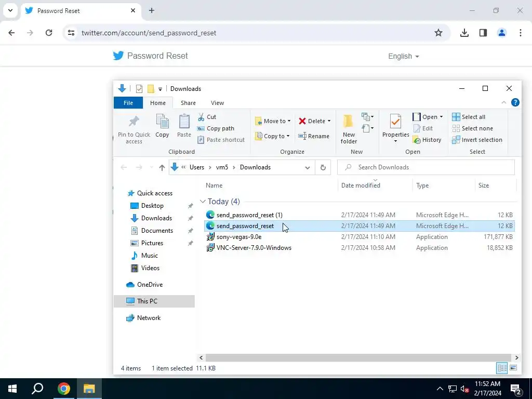Click Select all
Image resolution: width=532 pixels, height=399 pixels.
pyautogui.click(x=469, y=117)
